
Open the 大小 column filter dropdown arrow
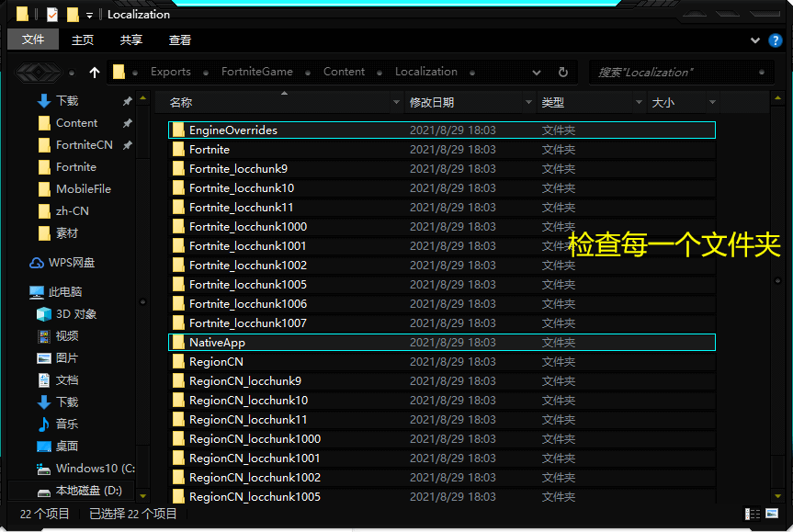(712, 102)
